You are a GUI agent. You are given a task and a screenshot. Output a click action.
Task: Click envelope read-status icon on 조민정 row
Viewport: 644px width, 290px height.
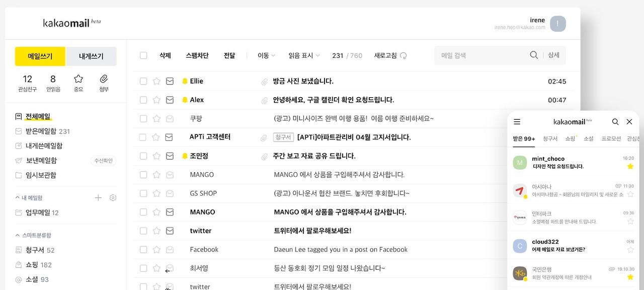(170, 156)
